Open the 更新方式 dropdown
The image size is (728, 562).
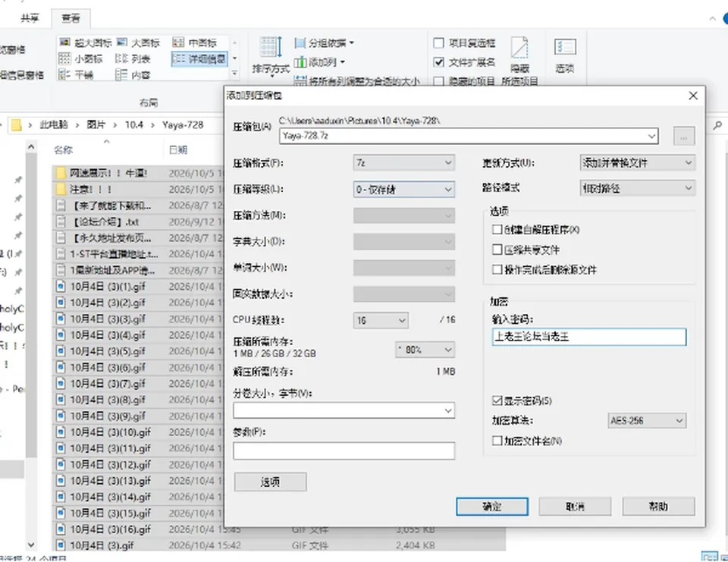coord(638,162)
